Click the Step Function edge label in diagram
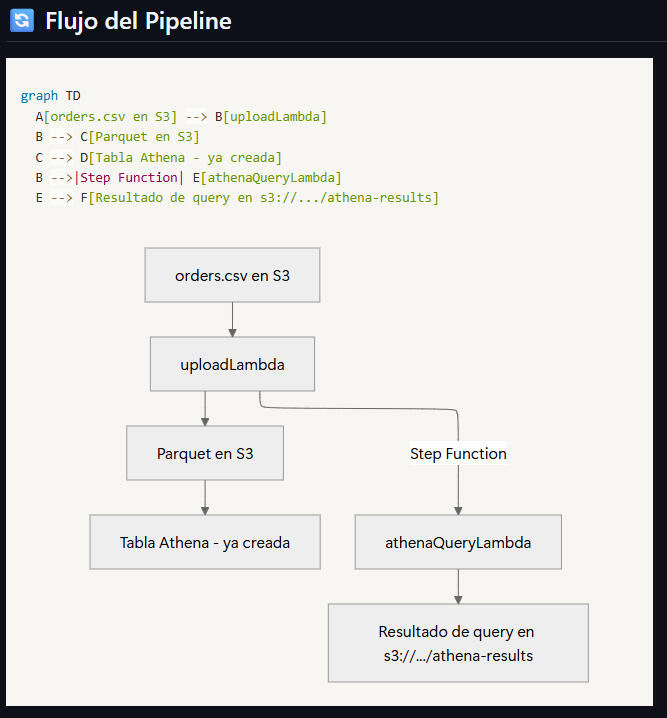This screenshot has width=667, height=718. point(458,453)
